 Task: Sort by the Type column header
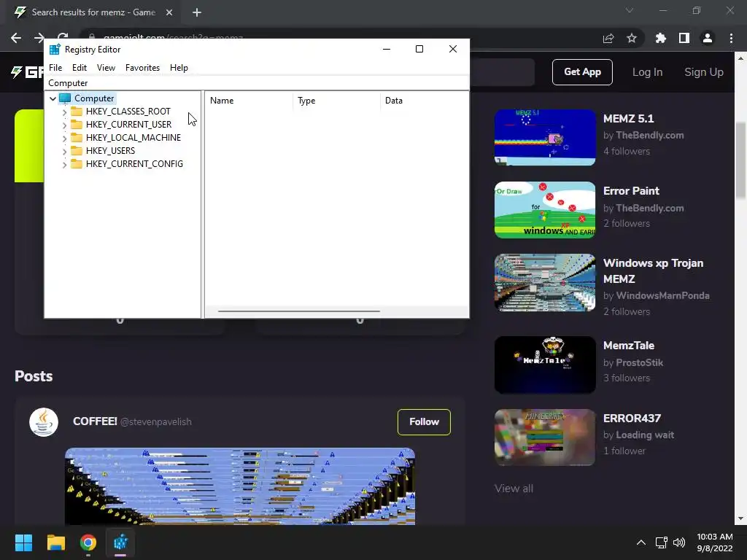tap(336, 101)
